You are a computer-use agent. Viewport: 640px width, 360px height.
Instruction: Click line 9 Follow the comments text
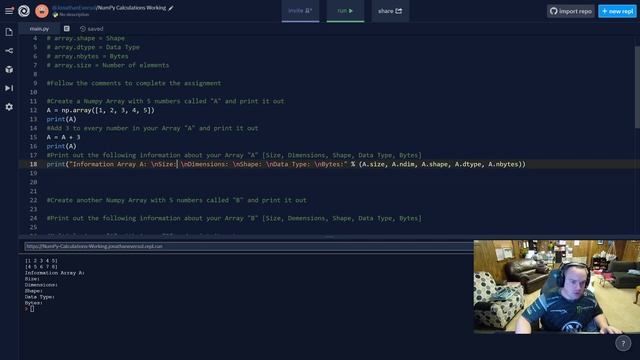point(134,83)
